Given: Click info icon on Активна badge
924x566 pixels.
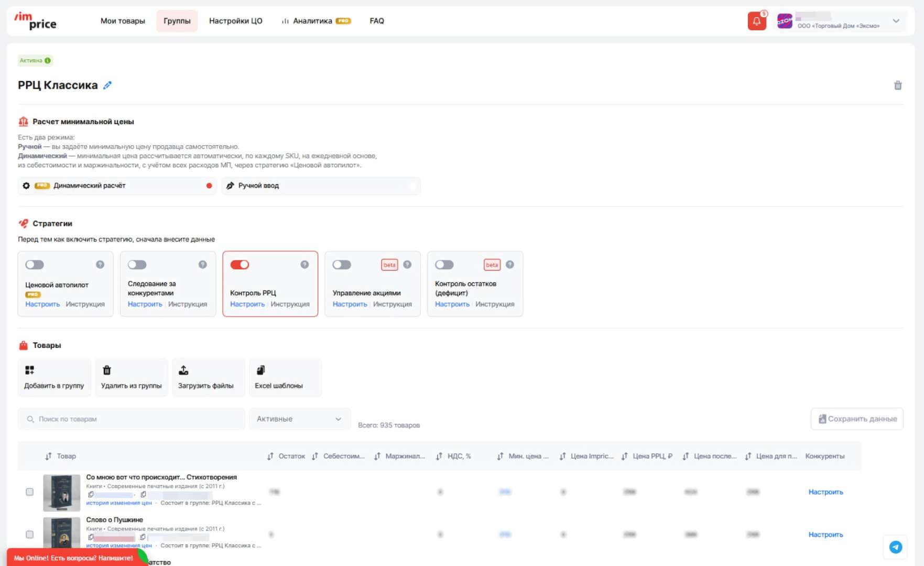Looking at the screenshot, I should click(x=48, y=61).
